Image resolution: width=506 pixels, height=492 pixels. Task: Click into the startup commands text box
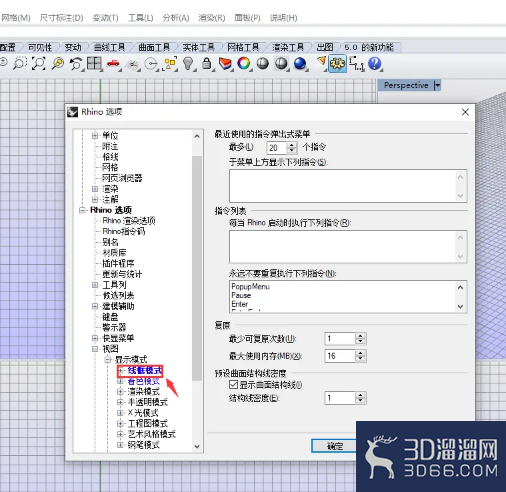click(348, 246)
